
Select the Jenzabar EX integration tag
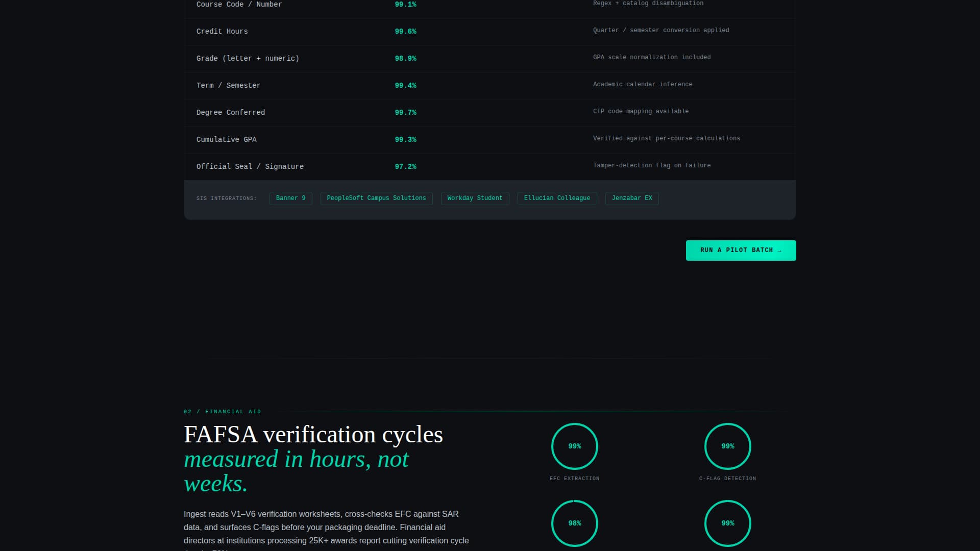(x=632, y=198)
